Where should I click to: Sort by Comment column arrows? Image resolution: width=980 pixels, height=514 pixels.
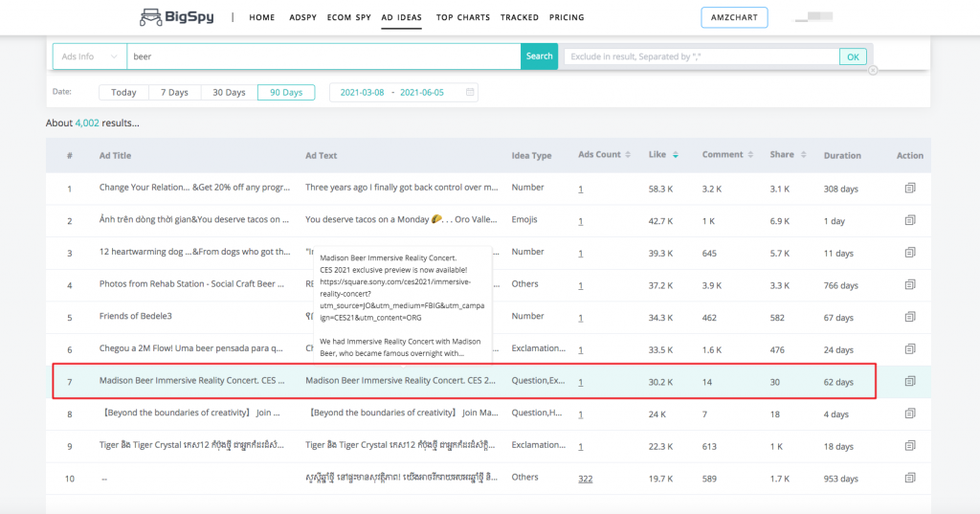(x=750, y=154)
